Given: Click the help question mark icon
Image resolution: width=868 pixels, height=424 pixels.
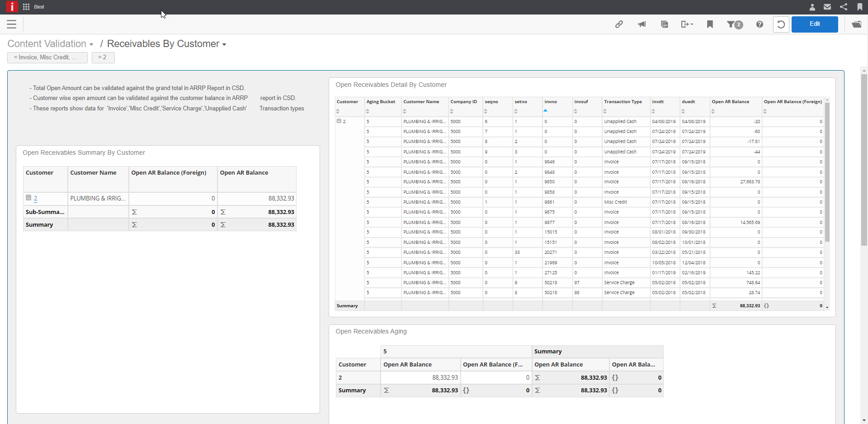Looking at the screenshot, I should [759, 24].
